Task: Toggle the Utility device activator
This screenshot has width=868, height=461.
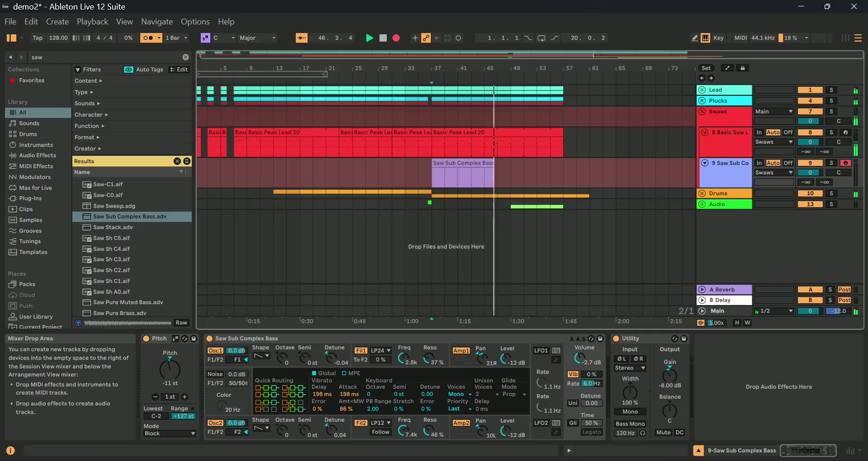Action: (x=616, y=339)
